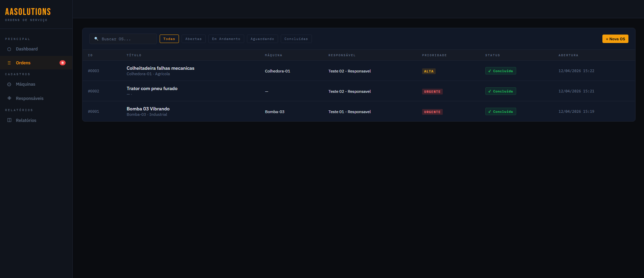This screenshot has height=278, width=644.
Task: Click the Relatórios panel icon
Action: [x=9, y=120]
